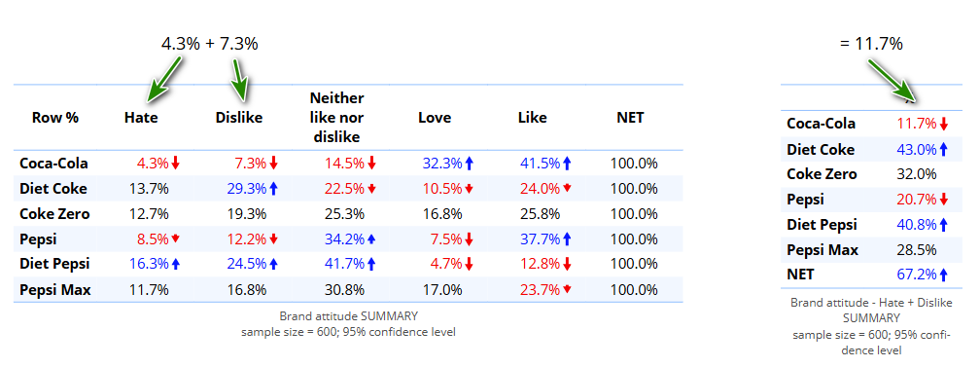Image resolution: width=980 pixels, height=367 pixels.
Task: Click the blue up arrow next to Coca-Cola Love 32.3%
Action: tap(470, 164)
